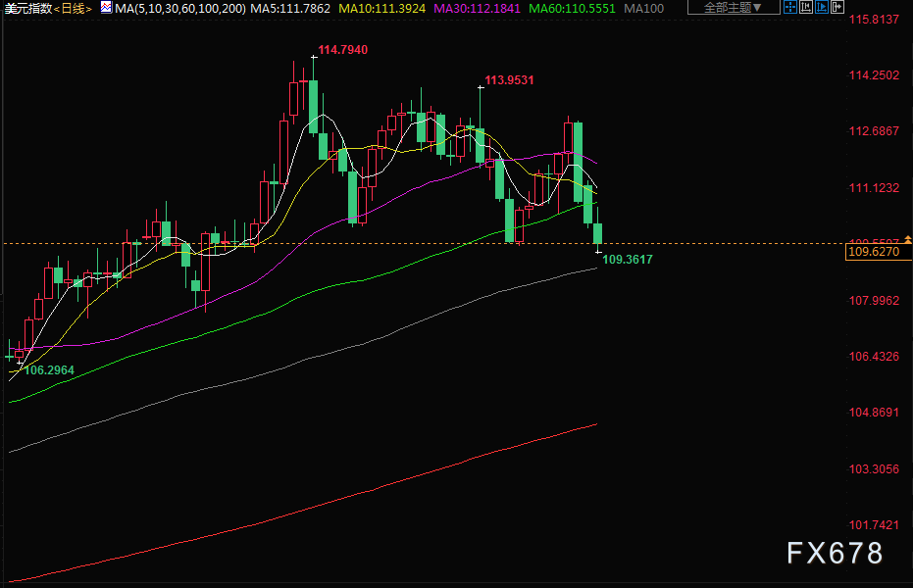Click the 111.1232 price axis label
Viewport: 913px width, 588px height.
click(x=874, y=188)
